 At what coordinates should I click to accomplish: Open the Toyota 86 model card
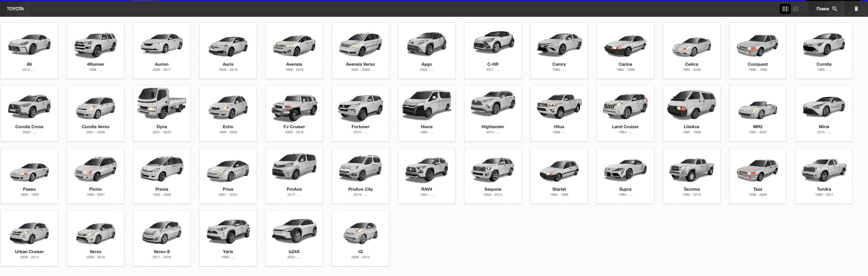pos(29,51)
